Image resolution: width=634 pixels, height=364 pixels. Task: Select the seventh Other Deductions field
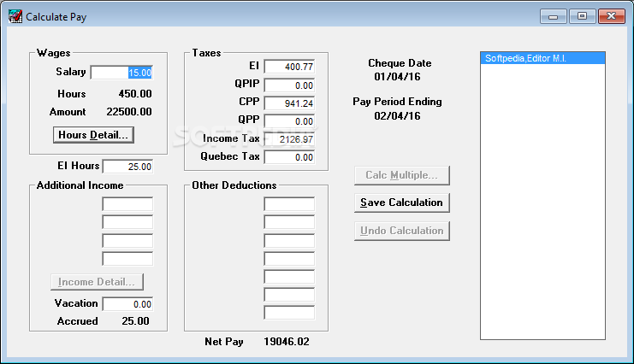pos(289,313)
